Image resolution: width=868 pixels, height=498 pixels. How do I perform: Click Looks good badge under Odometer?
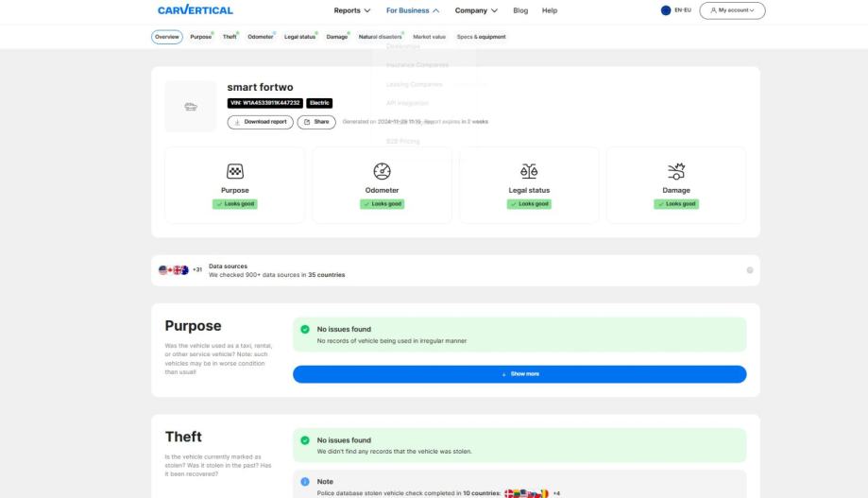(x=382, y=204)
